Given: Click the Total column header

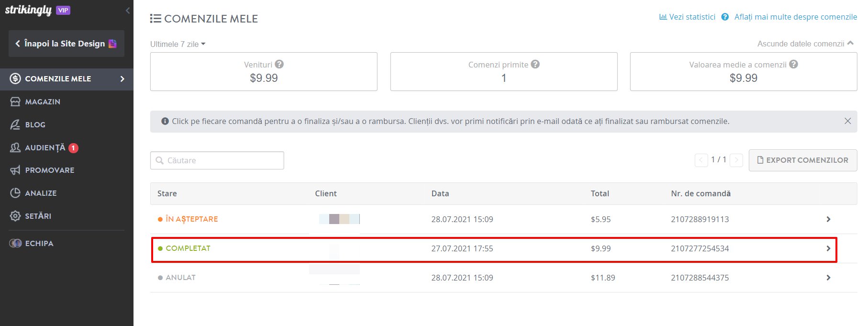Looking at the screenshot, I should click(x=600, y=193).
